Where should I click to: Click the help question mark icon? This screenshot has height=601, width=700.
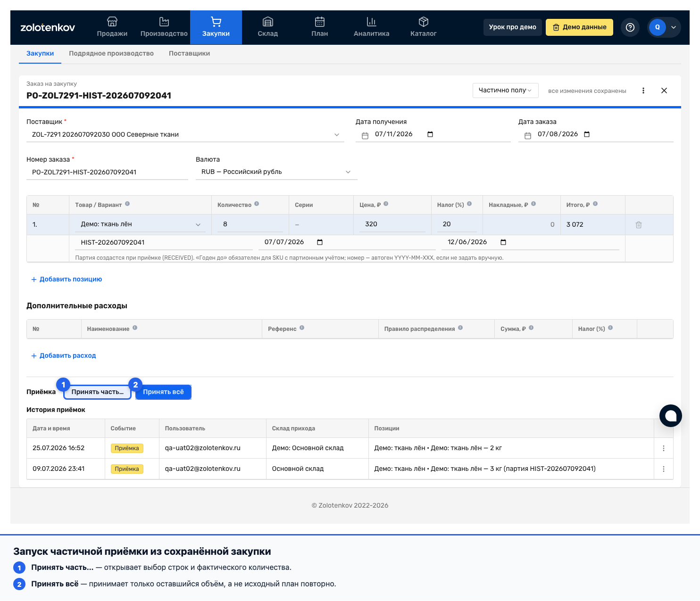pyautogui.click(x=630, y=27)
